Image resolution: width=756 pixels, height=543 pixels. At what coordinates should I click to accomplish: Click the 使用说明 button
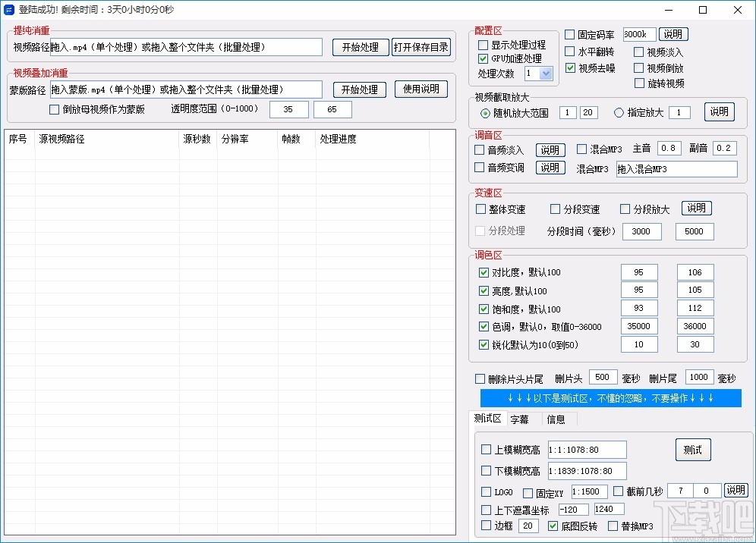[421, 89]
